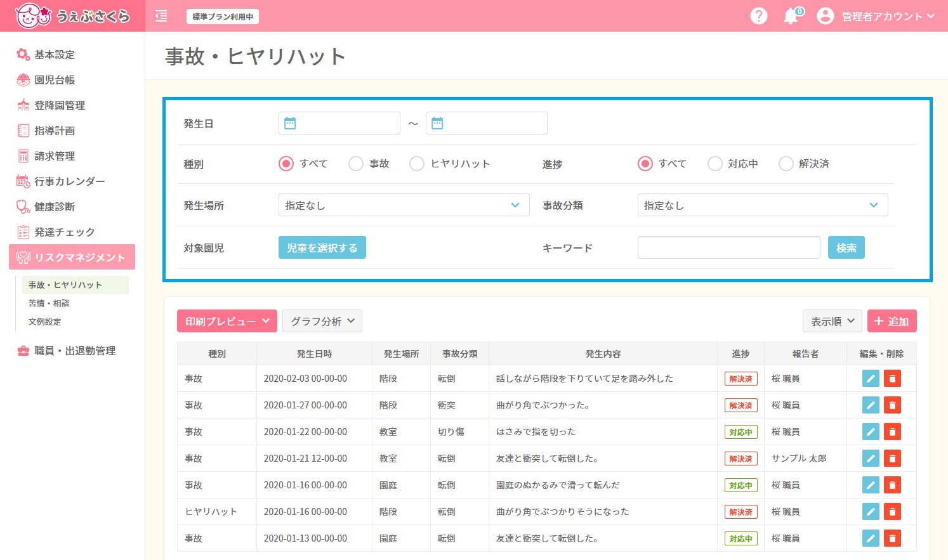This screenshot has width=948, height=560.
Task: Select 対応中 radio button
Action: pyautogui.click(x=715, y=164)
